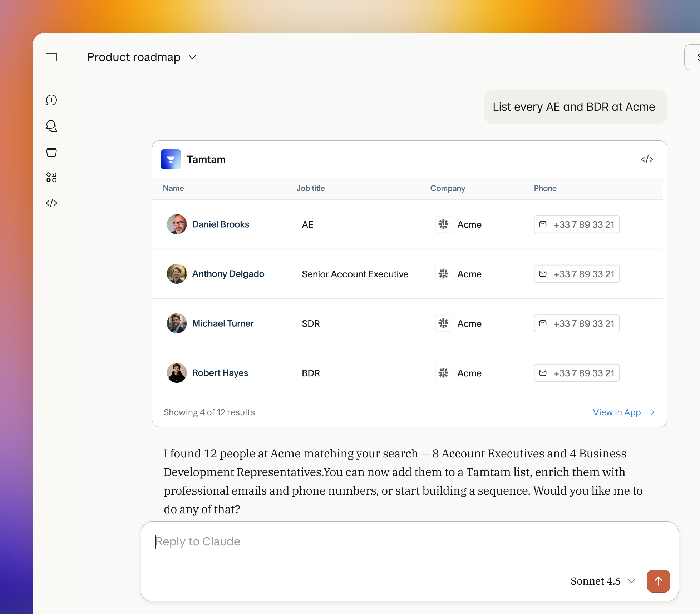This screenshot has height=614, width=700.
Task: Click Michael Turner avatar photo
Action: coord(177,323)
